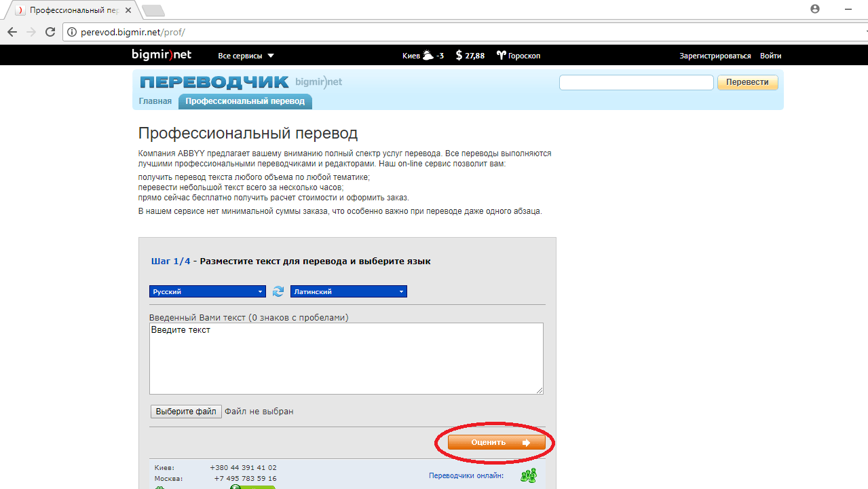This screenshot has height=489, width=868.
Task: Click the Kyiv phone number +380 44 391 41 02
Action: pos(243,468)
